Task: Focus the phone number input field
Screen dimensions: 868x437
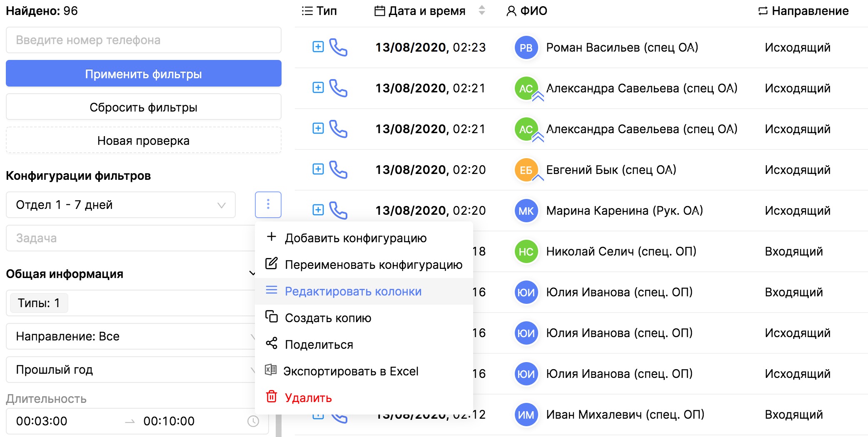Action: click(143, 40)
